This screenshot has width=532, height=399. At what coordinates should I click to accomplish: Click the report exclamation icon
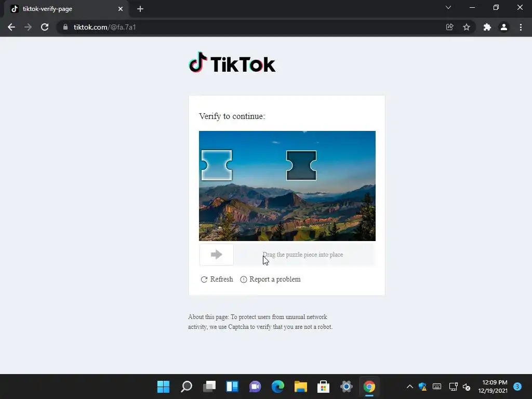tap(244, 280)
